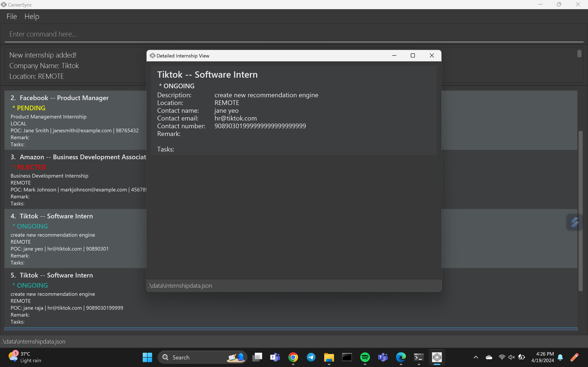Show hidden system tray icons chevron
Screen dimensions: 588x367
coord(476,357)
